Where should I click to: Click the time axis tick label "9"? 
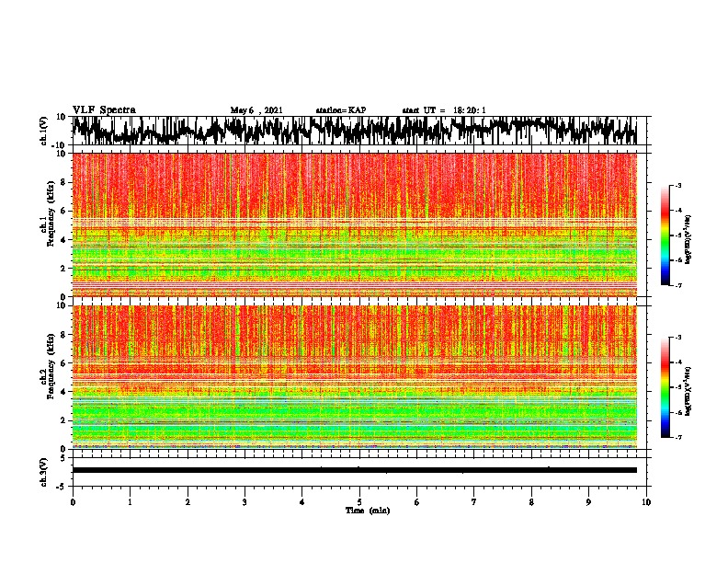coord(588,502)
